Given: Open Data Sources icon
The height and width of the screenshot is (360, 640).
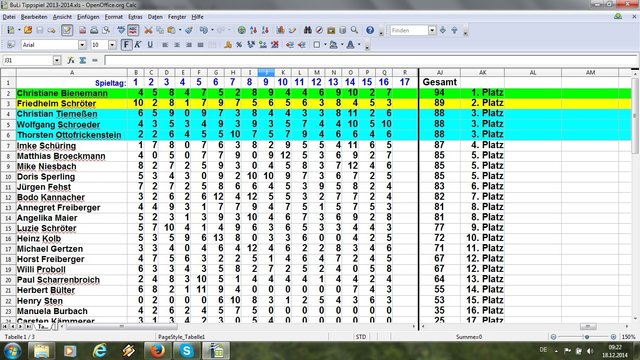Looking at the screenshot, I should point(343,30).
